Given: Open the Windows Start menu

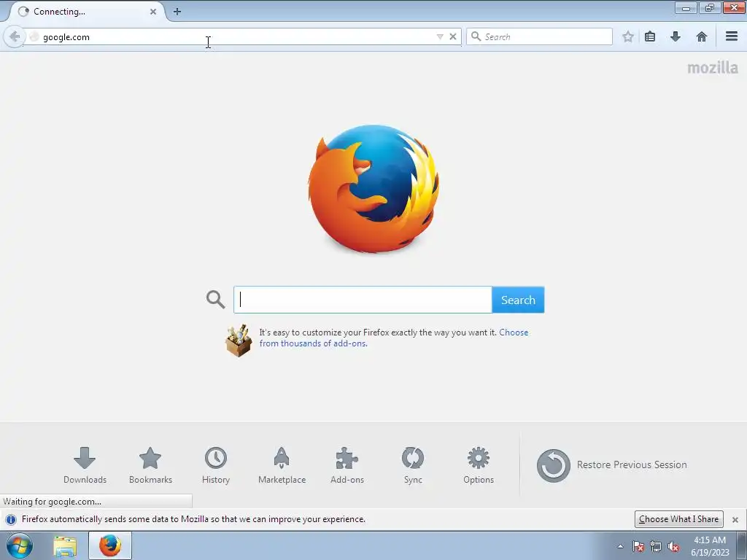Looking at the screenshot, I should coord(20,545).
